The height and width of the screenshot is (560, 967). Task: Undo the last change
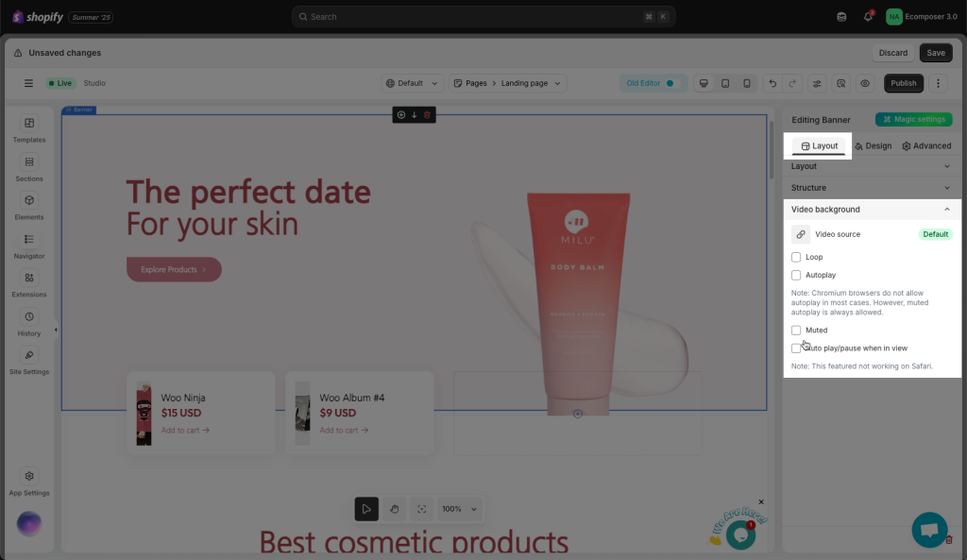(772, 83)
